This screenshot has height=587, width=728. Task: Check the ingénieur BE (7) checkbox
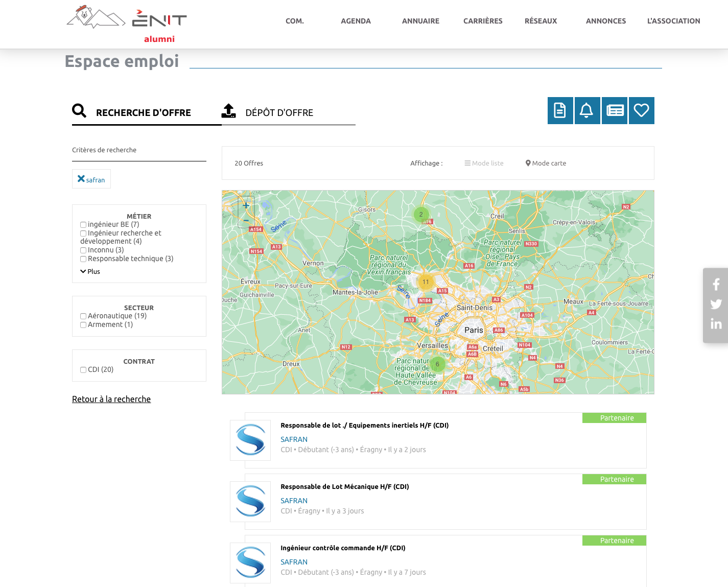[x=83, y=225]
